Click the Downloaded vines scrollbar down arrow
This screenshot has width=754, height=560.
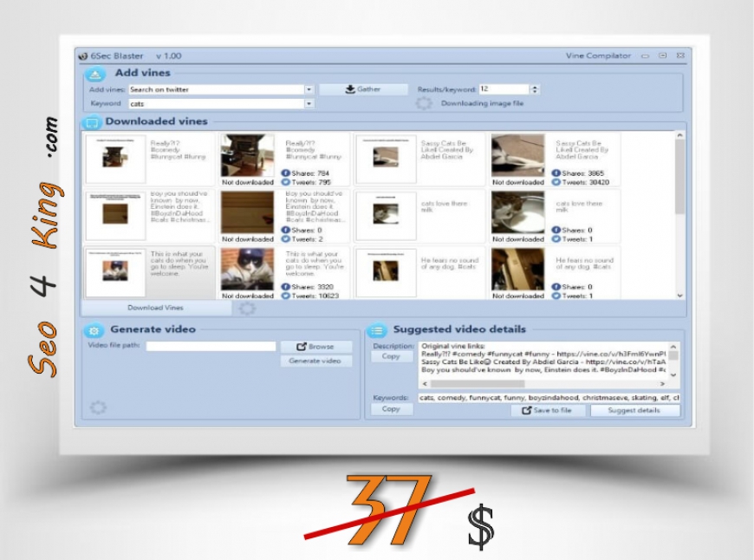(679, 296)
